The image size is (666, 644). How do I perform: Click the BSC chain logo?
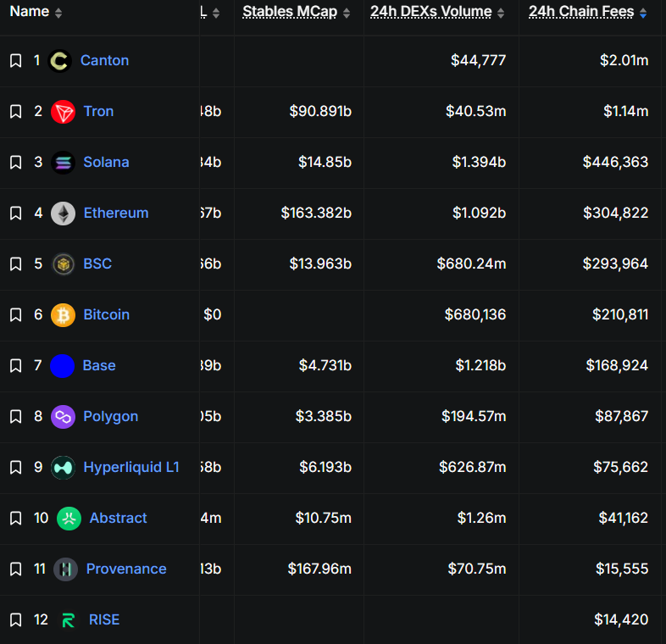63,264
